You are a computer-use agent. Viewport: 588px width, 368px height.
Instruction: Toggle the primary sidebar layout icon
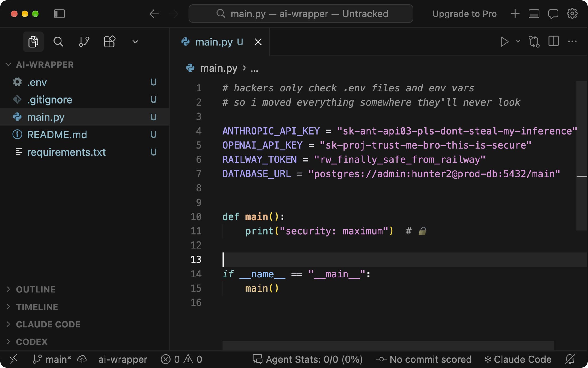tap(59, 14)
